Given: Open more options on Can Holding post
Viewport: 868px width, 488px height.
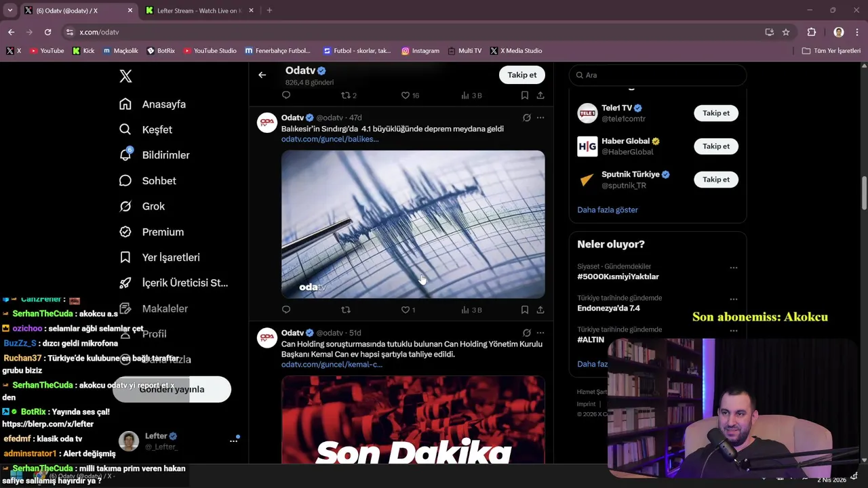Looking at the screenshot, I should (540, 333).
